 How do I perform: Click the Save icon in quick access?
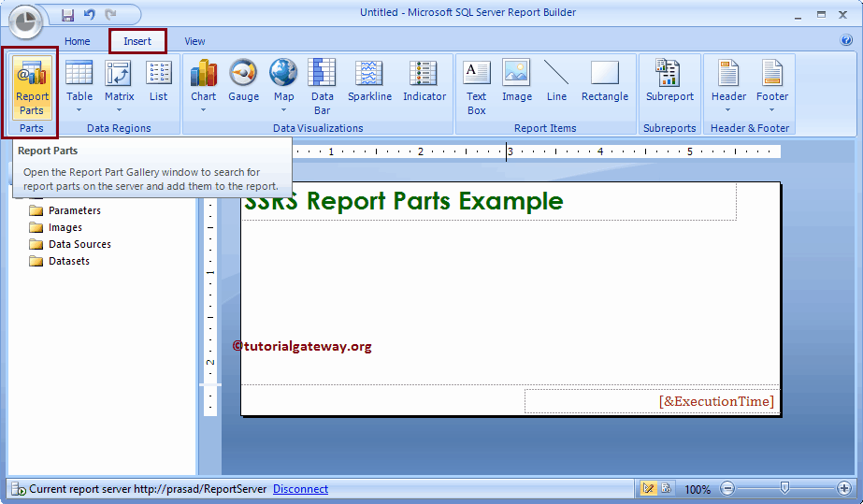coord(67,15)
